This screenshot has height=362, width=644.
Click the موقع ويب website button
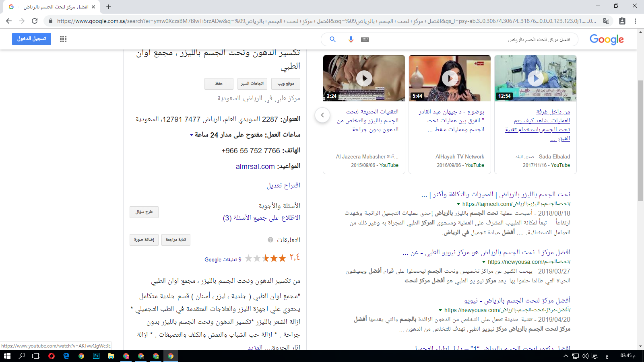click(286, 84)
